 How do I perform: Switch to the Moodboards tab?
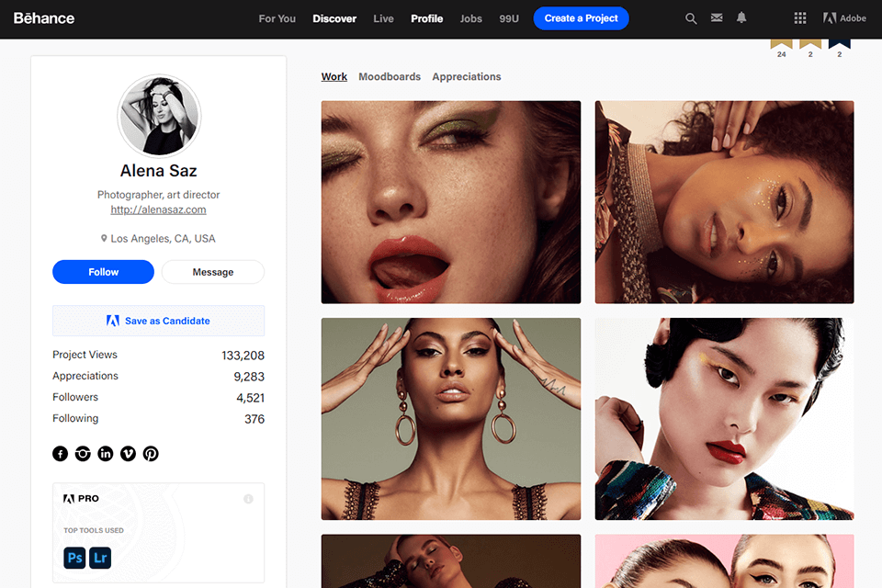coord(390,76)
